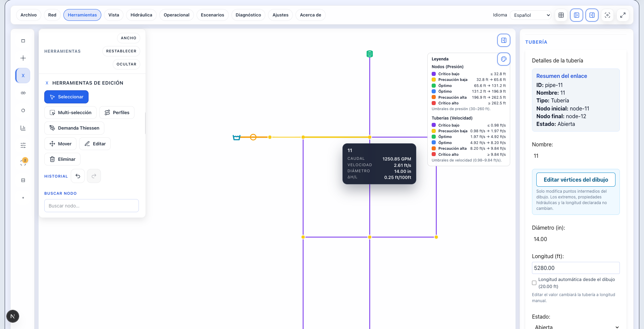The width and height of the screenshot is (644, 329).
Task: Select the chart icon in left sidebar
Action: [23, 128]
